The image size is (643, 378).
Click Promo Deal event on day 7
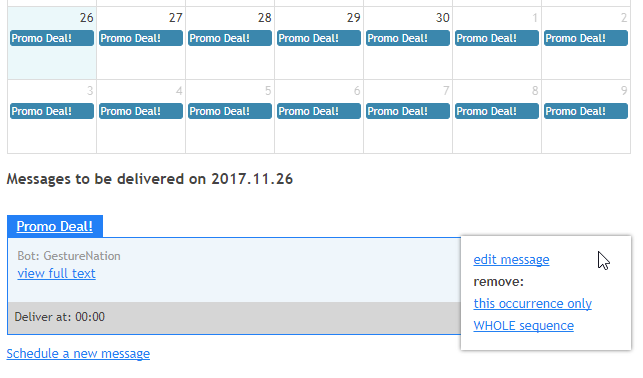(x=408, y=111)
